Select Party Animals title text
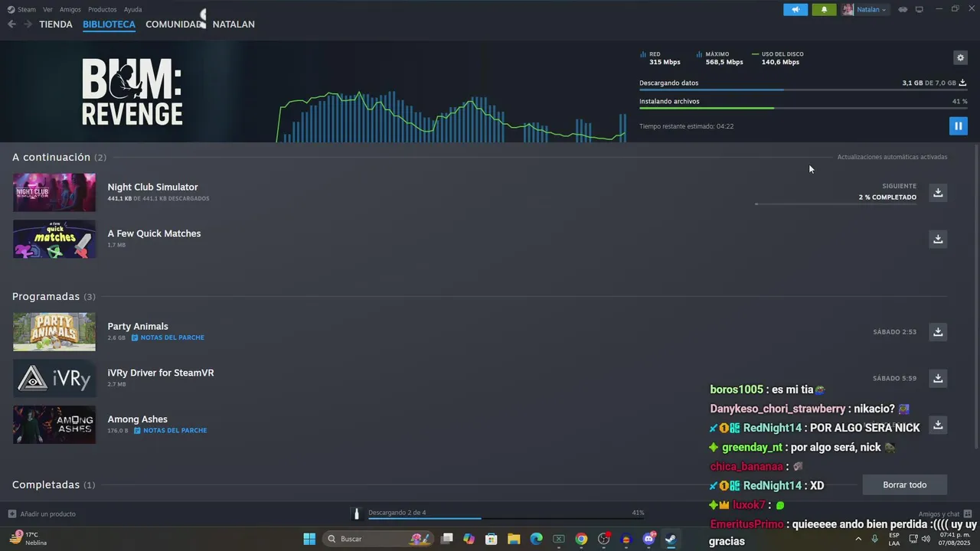 (138, 326)
